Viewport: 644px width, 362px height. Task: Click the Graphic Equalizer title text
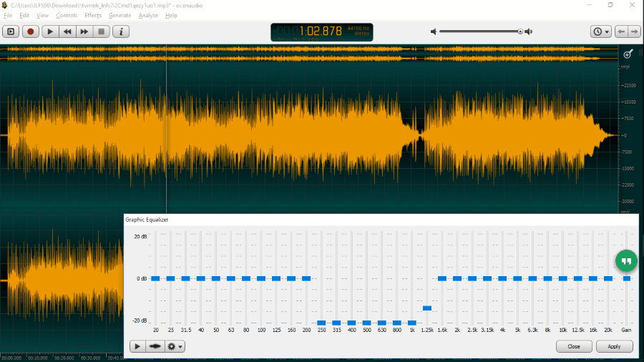tap(147, 220)
